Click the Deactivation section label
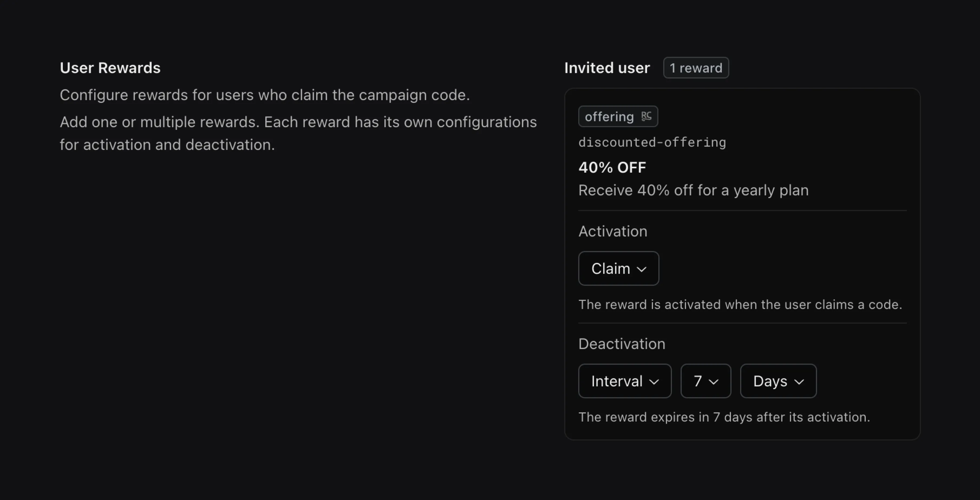980x500 pixels. tap(622, 343)
